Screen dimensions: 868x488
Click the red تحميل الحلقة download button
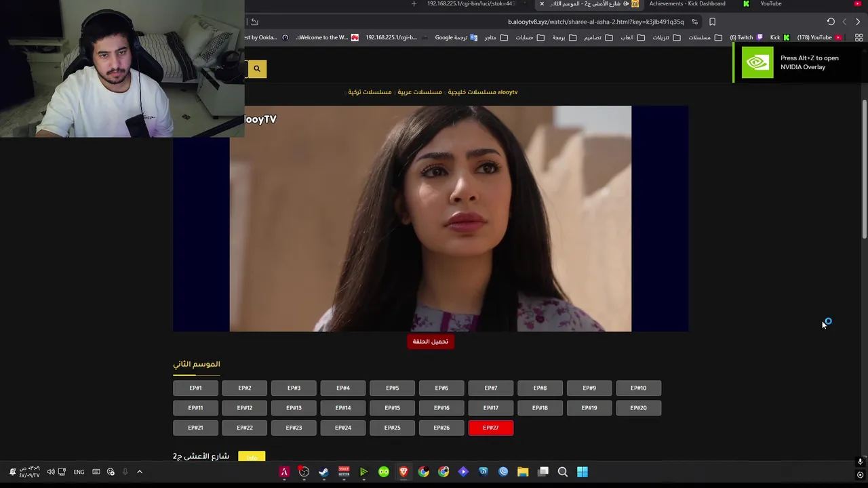(x=431, y=342)
